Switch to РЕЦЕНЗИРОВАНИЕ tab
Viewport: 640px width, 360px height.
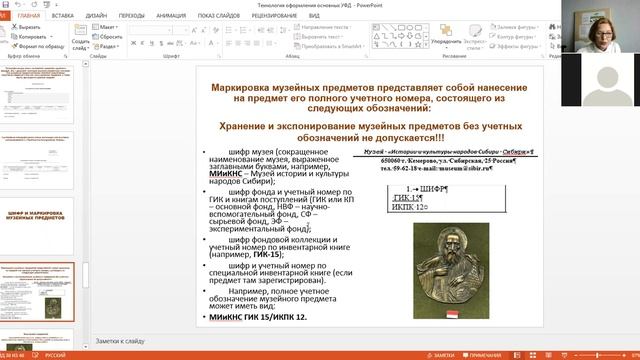tap(274, 16)
